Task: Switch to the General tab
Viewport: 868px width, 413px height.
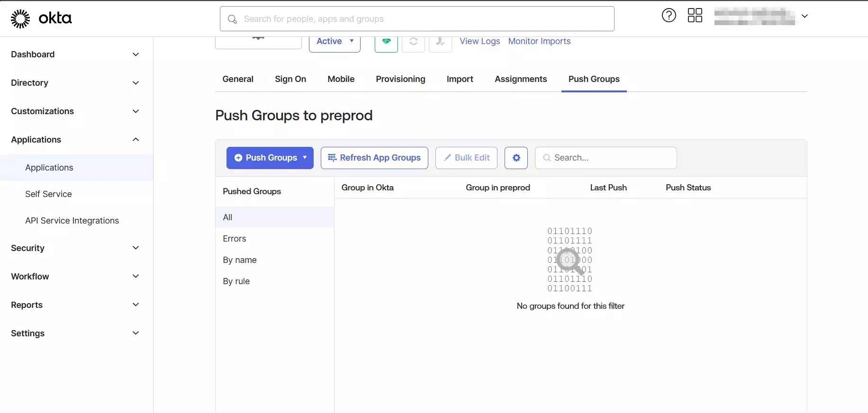Action: pos(238,79)
